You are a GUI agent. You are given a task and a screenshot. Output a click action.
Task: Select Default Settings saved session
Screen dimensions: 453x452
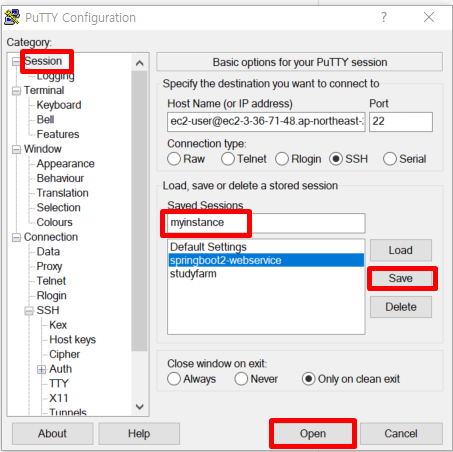pos(266,247)
